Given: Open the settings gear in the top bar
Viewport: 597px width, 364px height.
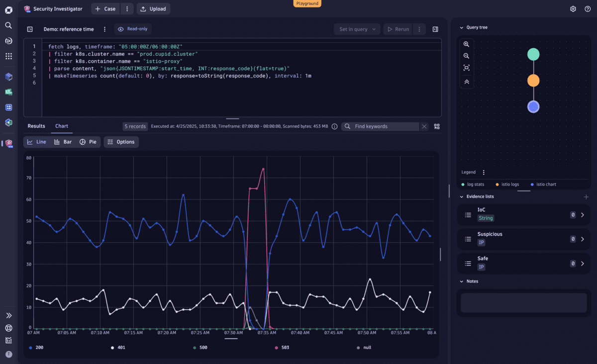Looking at the screenshot, I should coord(573,8).
